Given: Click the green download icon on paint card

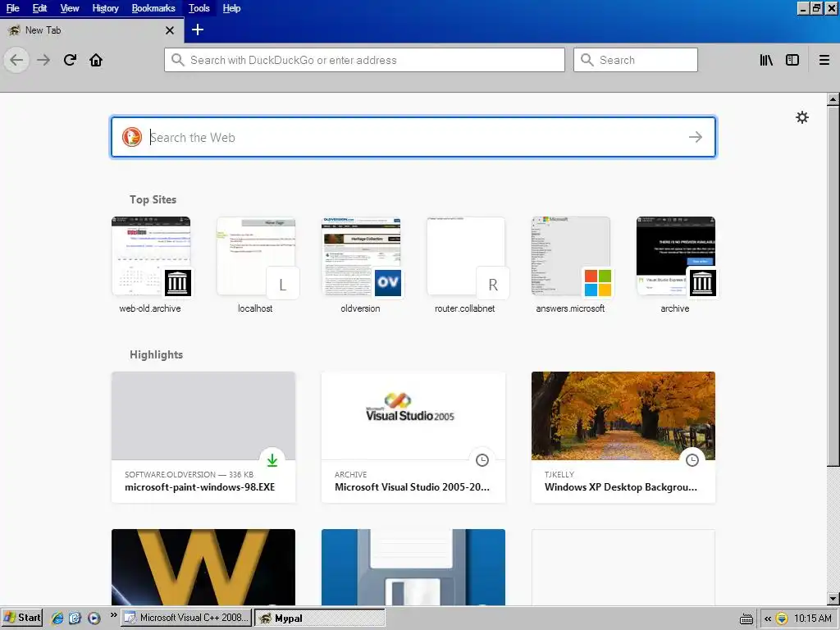Looking at the screenshot, I should click(272, 460).
